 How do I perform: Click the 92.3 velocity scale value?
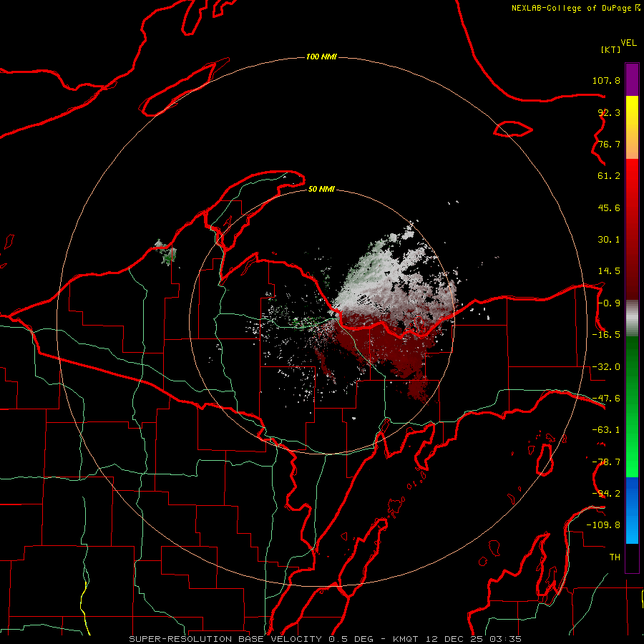[x=609, y=112]
